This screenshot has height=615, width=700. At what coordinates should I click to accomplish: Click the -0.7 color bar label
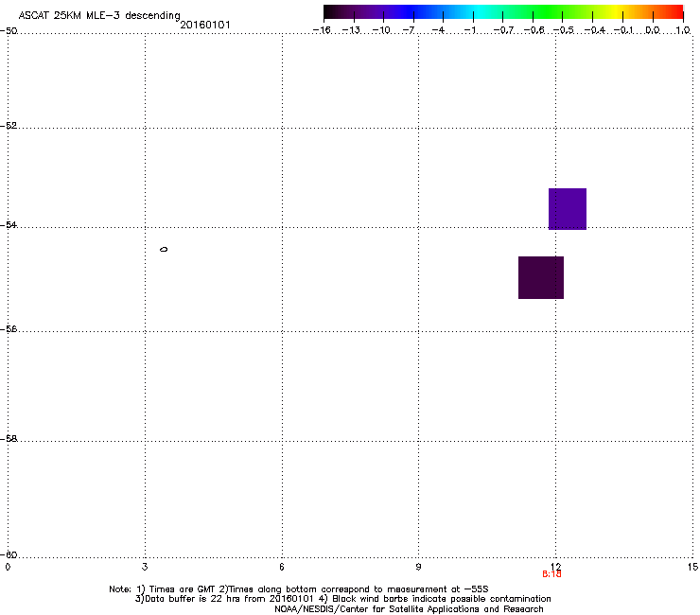pos(503,30)
